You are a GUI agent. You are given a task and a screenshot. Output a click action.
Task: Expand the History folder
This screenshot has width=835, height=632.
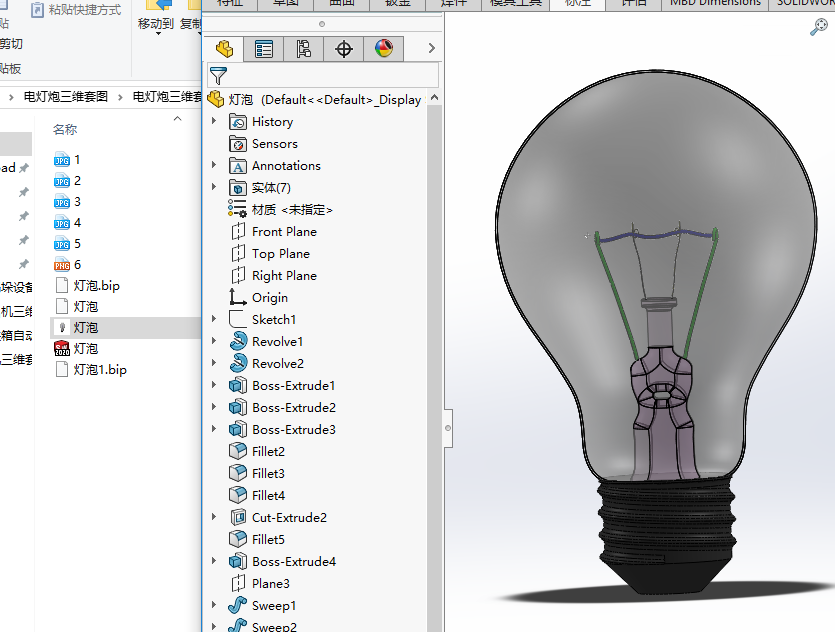click(x=214, y=122)
